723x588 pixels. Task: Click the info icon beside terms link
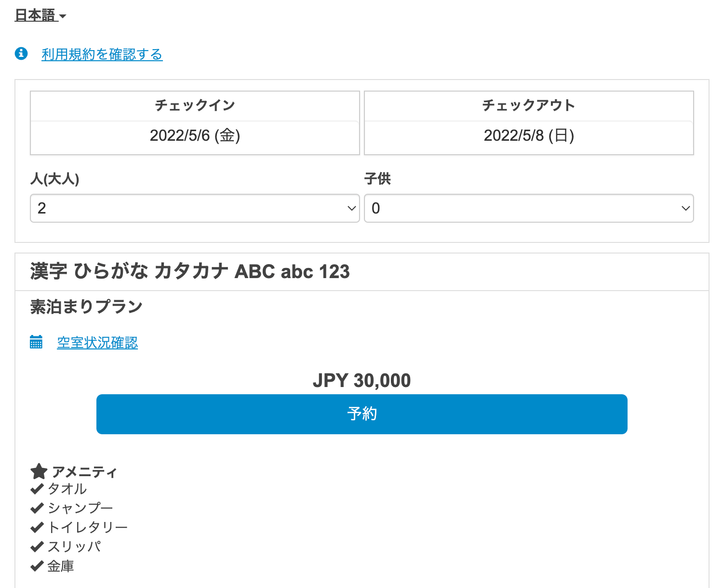(x=21, y=53)
